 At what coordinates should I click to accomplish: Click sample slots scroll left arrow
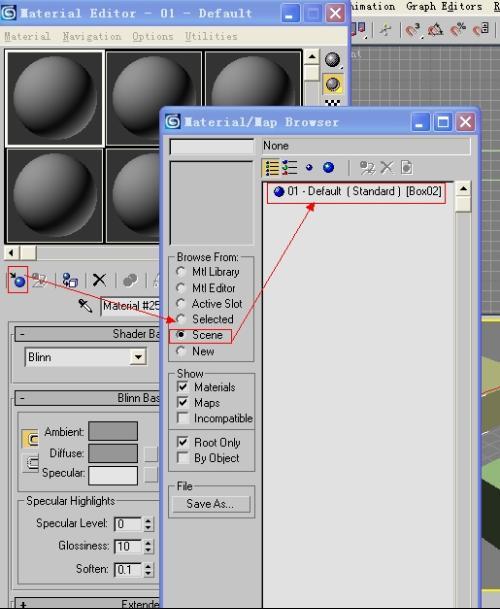click(12, 253)
